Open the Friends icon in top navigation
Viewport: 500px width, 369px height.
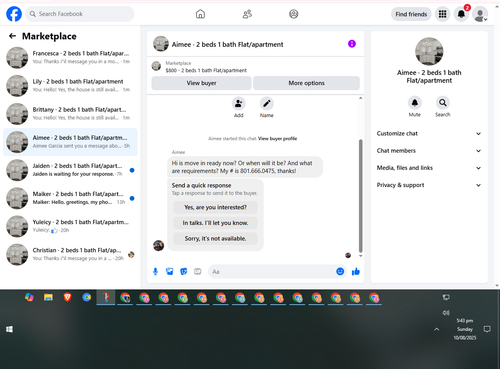pos(247,14)
